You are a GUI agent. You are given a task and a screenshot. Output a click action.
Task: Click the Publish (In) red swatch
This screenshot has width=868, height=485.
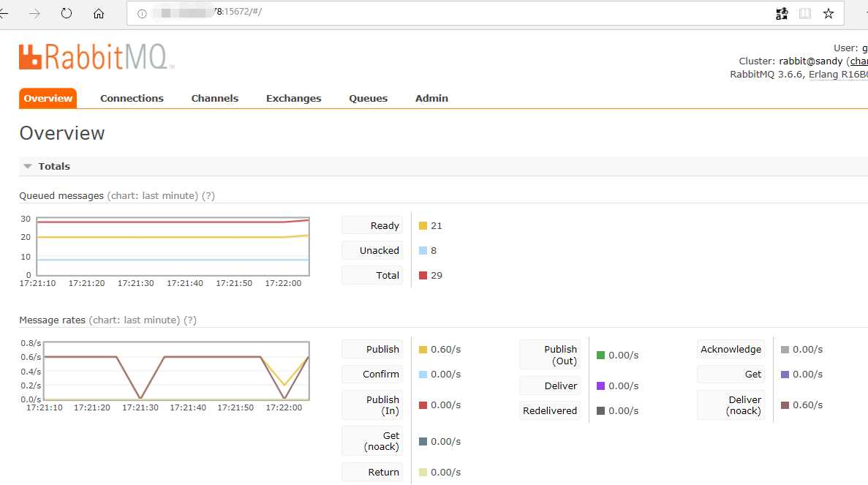[x=423, y=405]
